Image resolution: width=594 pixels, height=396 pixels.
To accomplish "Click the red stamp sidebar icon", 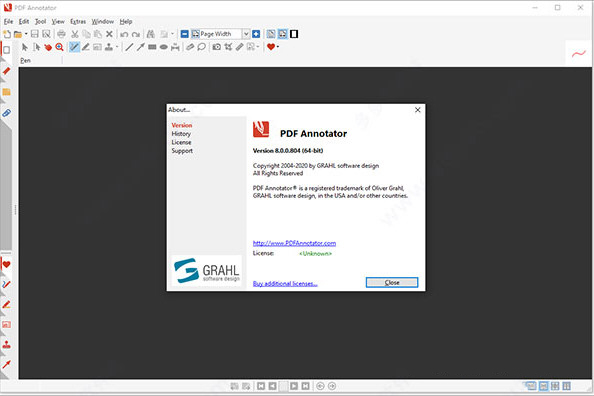I will point(6,344).
